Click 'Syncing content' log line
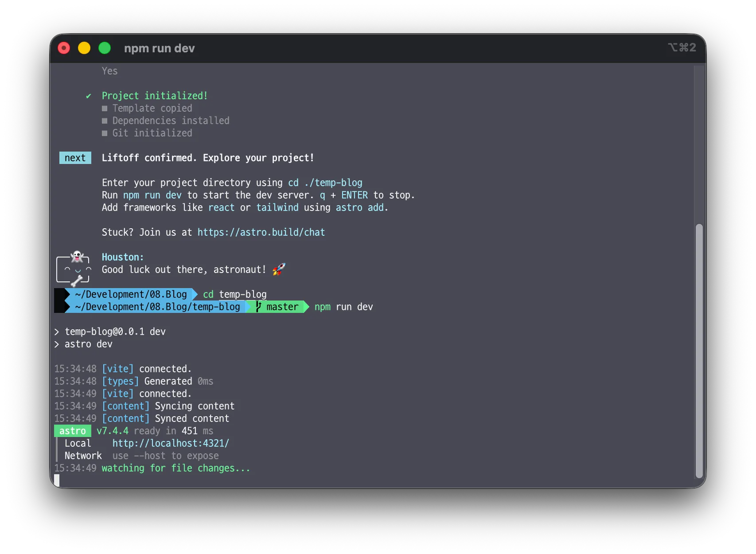The width and height of the screenshot is (756, 554). pyautogui.click(x=195, y=406)
